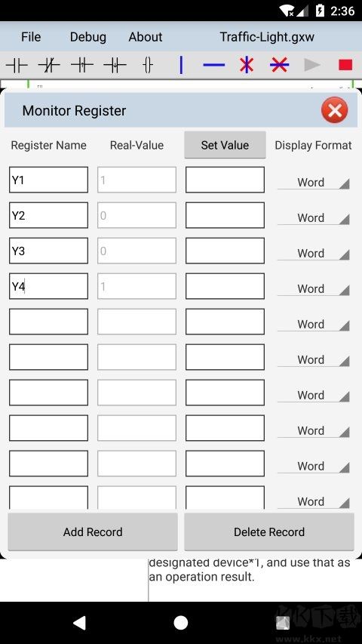Close the Monitor Register dialog
Image resolution: width=362 pixels, height=644 pixels.
pyautogui.click(x=335, y=110)
